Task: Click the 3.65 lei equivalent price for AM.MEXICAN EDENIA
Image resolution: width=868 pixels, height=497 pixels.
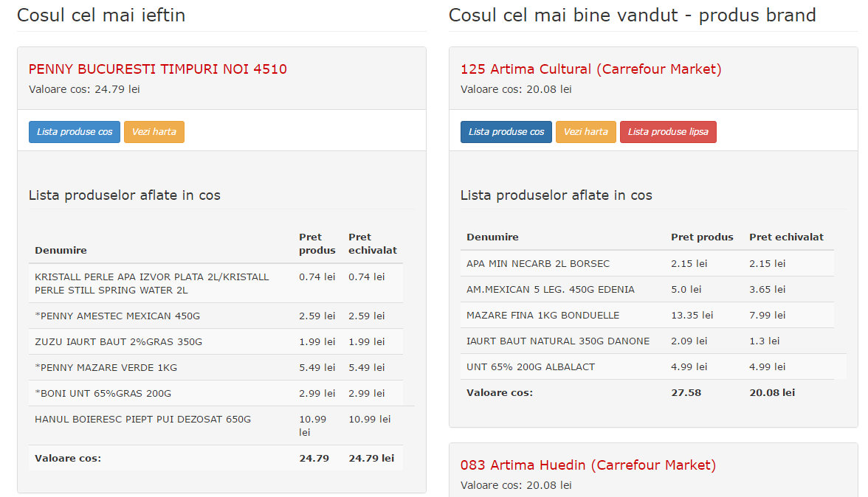Action: click(768, 290)
